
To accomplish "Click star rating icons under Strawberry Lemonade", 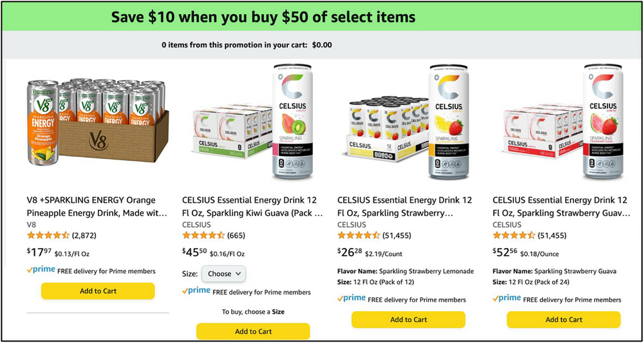I will (359, 236).
